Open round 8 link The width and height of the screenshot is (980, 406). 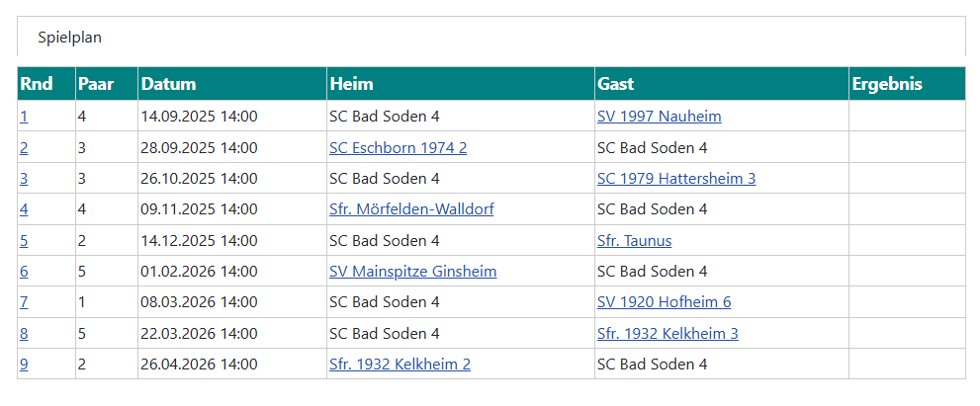point(24,334)
